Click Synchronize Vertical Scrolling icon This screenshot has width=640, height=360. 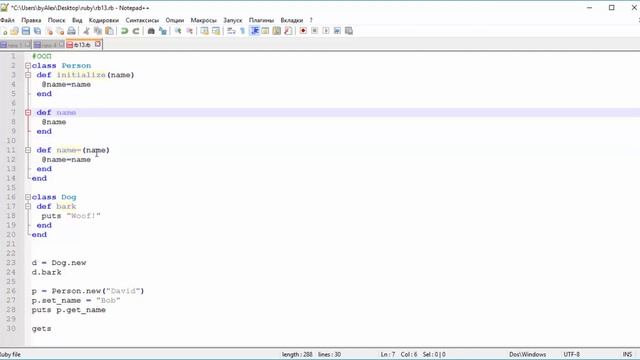click(204, 31)
